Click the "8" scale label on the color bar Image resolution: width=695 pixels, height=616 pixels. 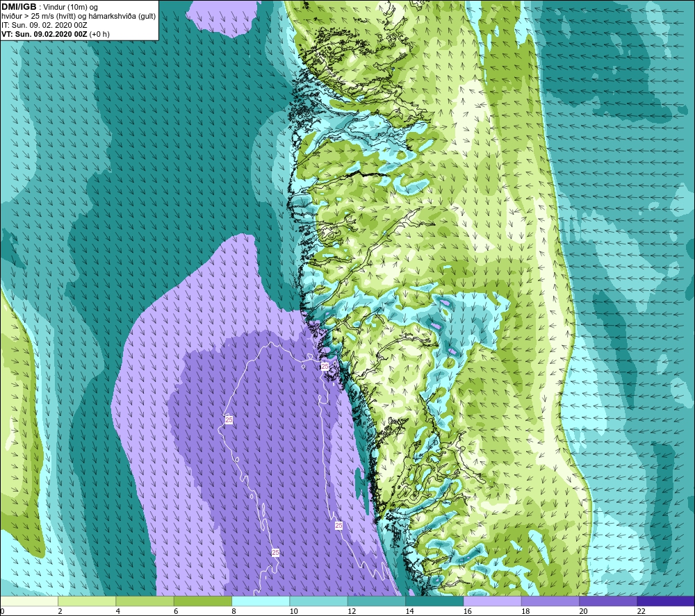pos(234,611)
